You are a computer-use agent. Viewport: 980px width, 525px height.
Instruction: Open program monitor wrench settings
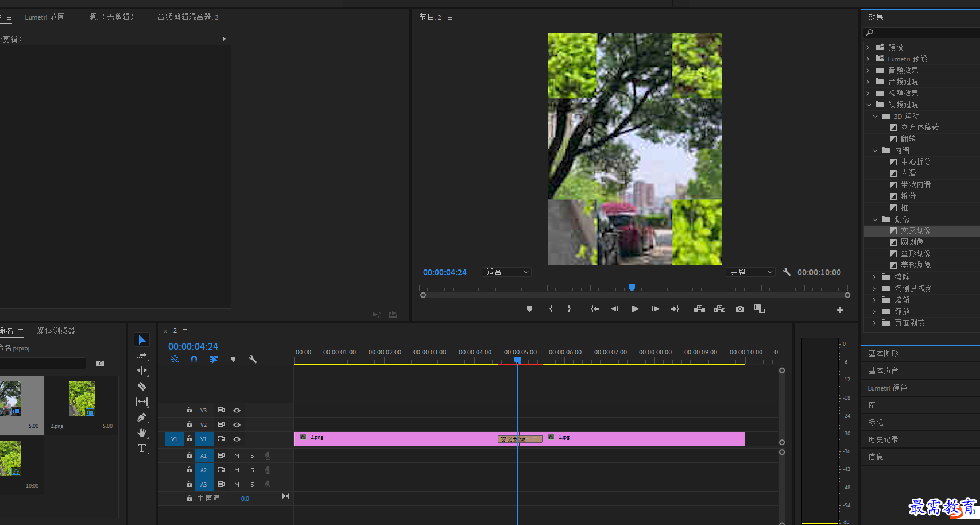pyautogui.click(x=787, y=272)
